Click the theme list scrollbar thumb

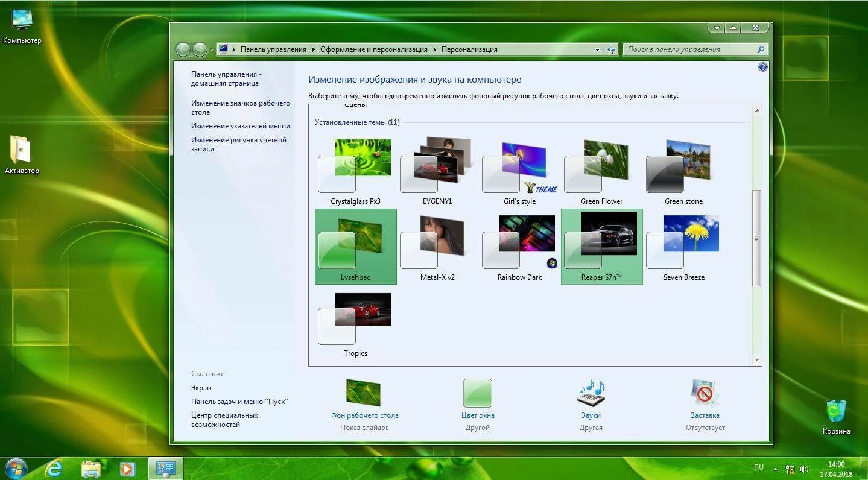(x=757, y=238)
